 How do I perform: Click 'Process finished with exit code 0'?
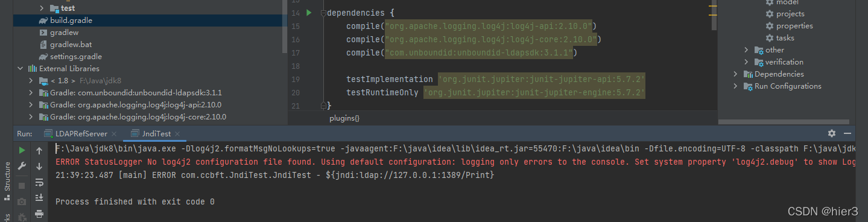tap(135, 201)
